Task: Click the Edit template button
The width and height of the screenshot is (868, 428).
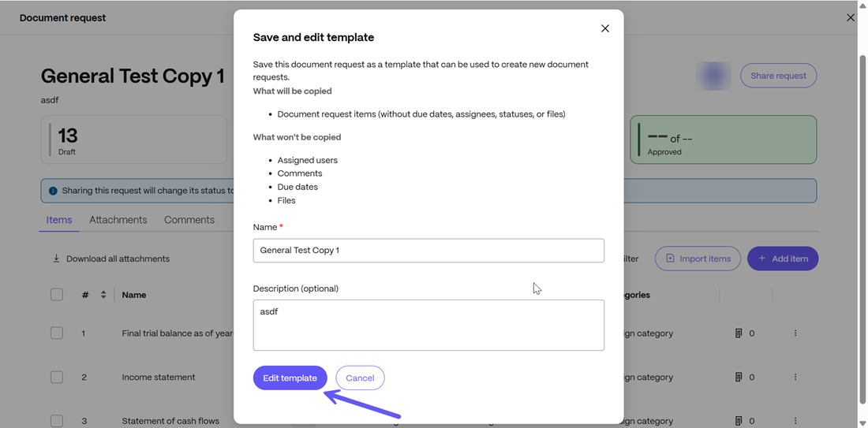Action: click(290, 378)
